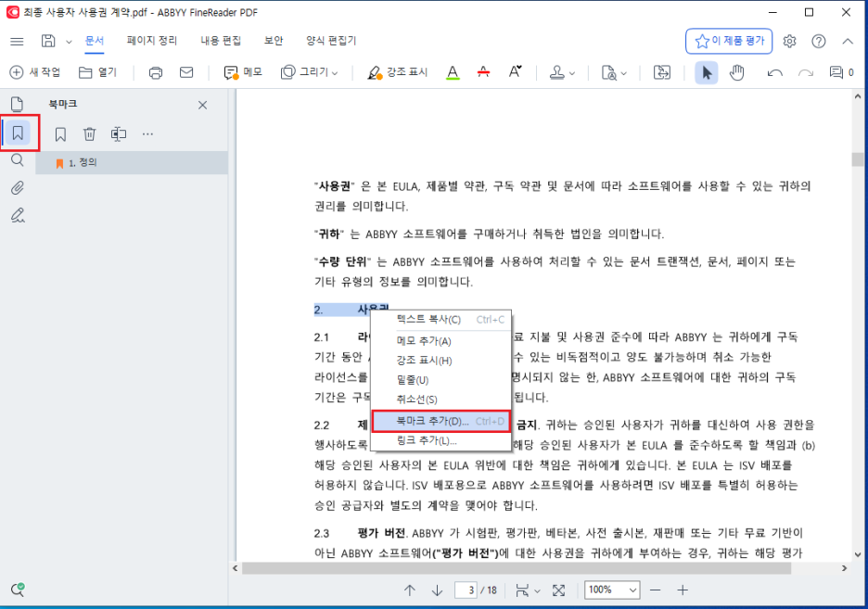
Task: Open the 양식 편집기 tab
Action: (x=331, y=41)
